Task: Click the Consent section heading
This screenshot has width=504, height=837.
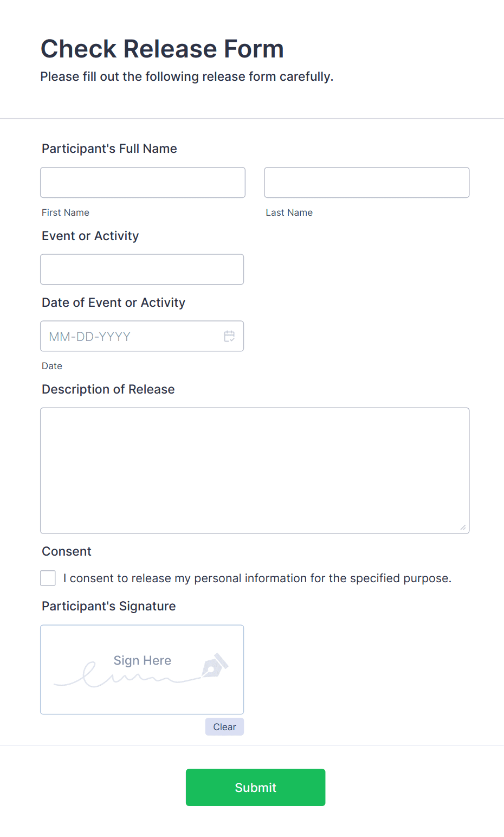Action: click(x=66, y=551)
